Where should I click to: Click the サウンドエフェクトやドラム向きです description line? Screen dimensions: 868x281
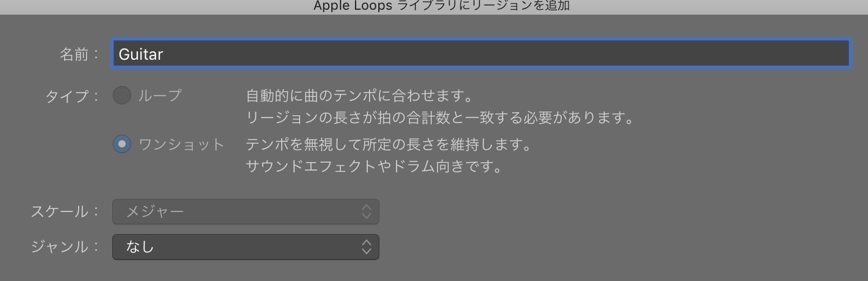374,166
